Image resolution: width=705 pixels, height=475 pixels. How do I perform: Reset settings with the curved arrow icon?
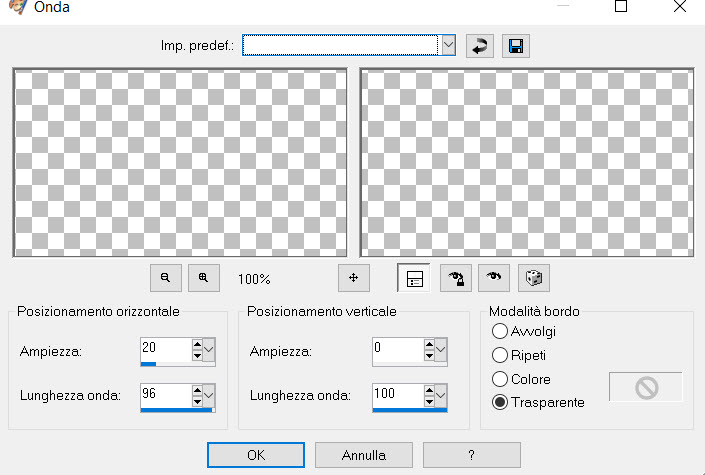click(x=480, y=46)
